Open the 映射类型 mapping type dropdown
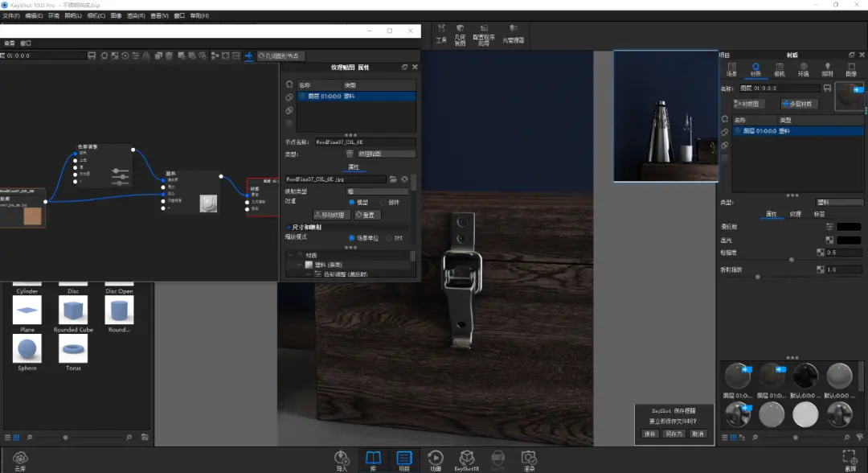The image size is (868, 473). coord(376,191)
